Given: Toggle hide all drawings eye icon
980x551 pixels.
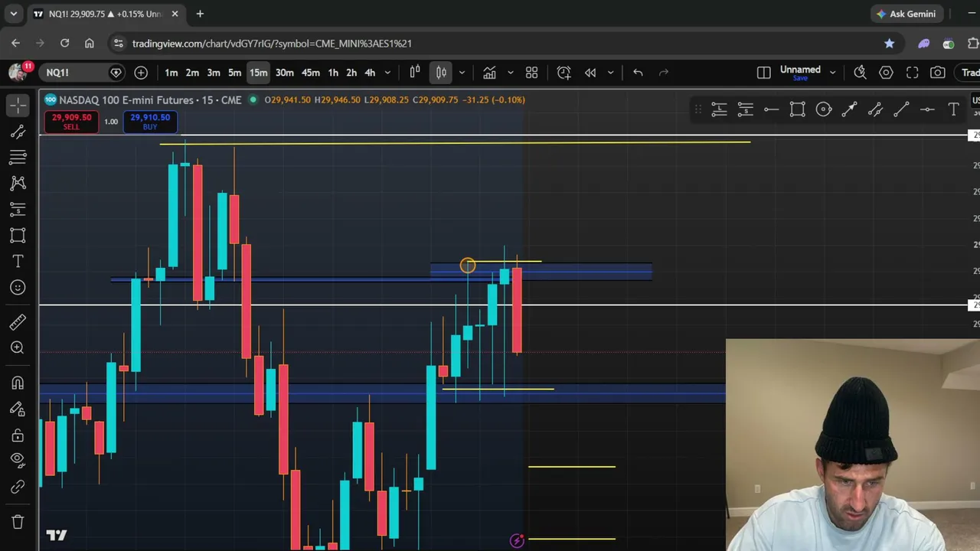Looking at the screenshot, I should pos(18,461).
